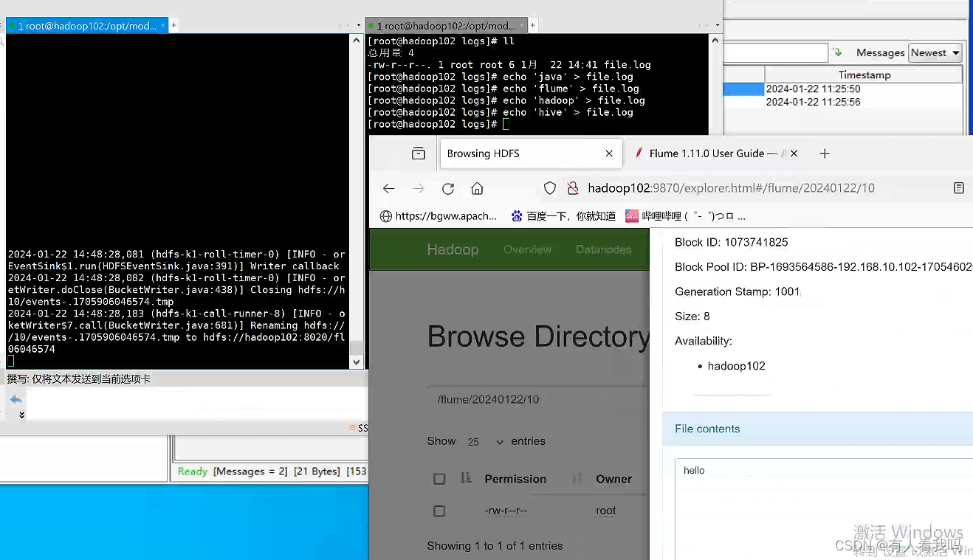Open the browser home page icon
The width and height of the screenshot is (973, 560).
[478, 188]
